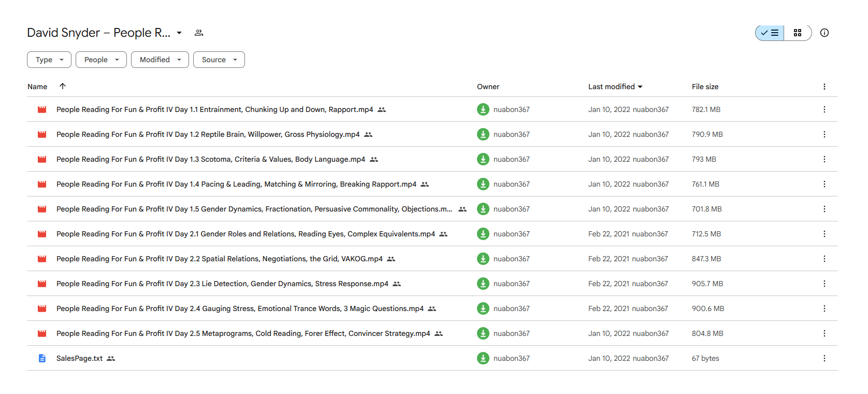Open more actions for Day 1.2 Reptile Brain file
The image size is (868, 394).
(x=824, y=134)
